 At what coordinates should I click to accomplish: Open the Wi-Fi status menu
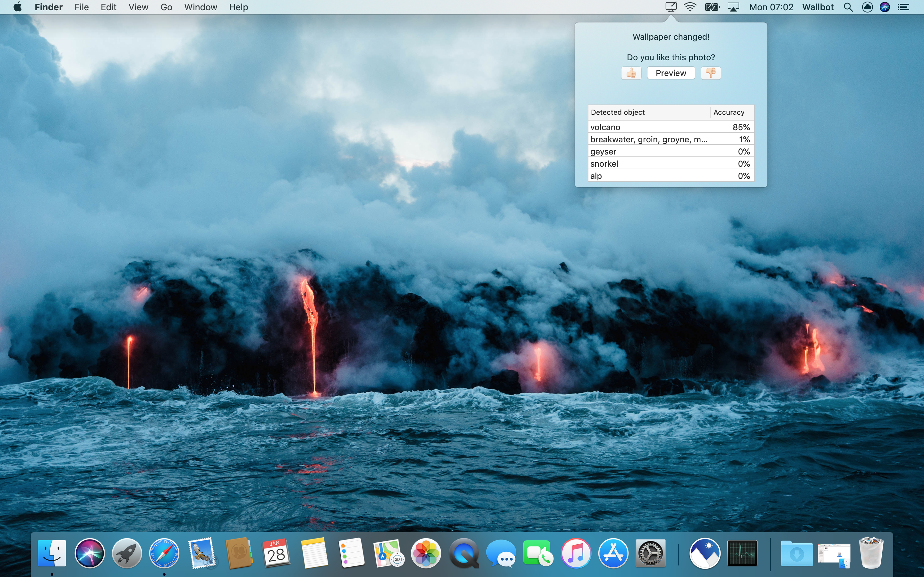point(690,7)
